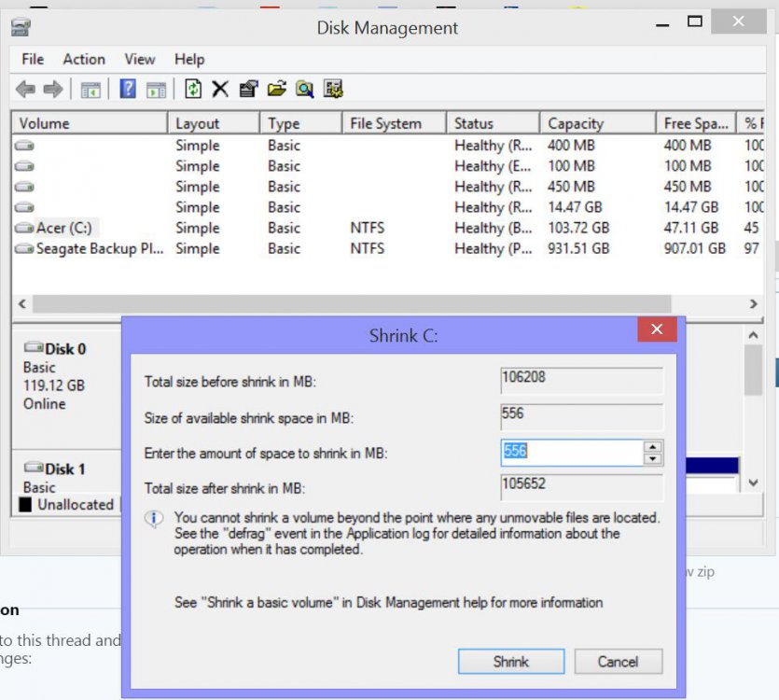Open the Action menu
This screenshot has width=779, height=700.
click(x=84, y=59)
